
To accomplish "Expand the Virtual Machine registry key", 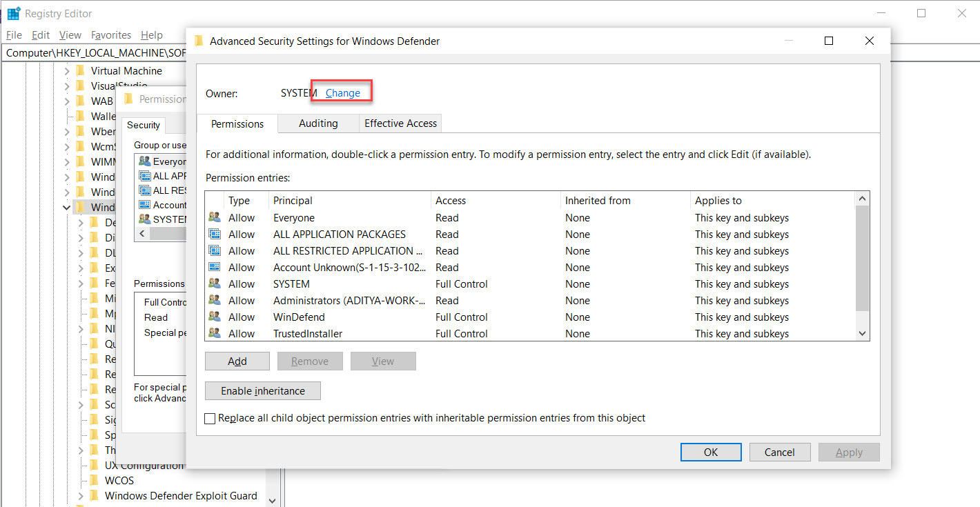I will [x=67, y=70].
